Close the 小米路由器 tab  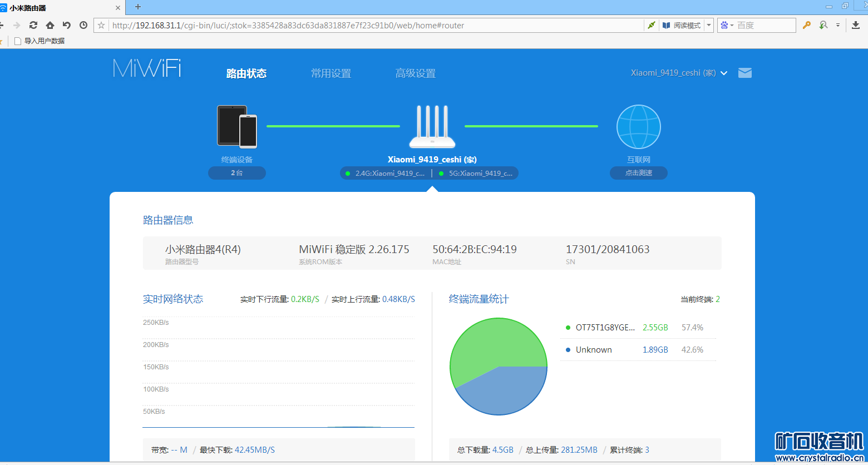pyautogui.click(x=118, y=8)
